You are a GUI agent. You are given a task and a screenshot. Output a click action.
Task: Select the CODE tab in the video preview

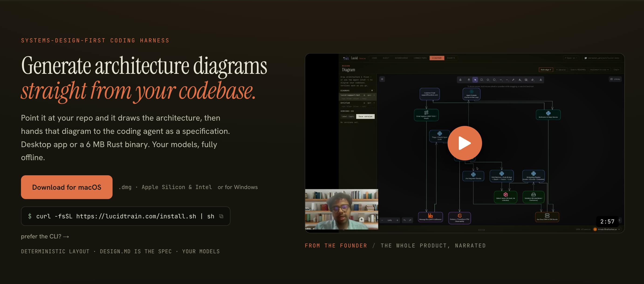(374, 58)
